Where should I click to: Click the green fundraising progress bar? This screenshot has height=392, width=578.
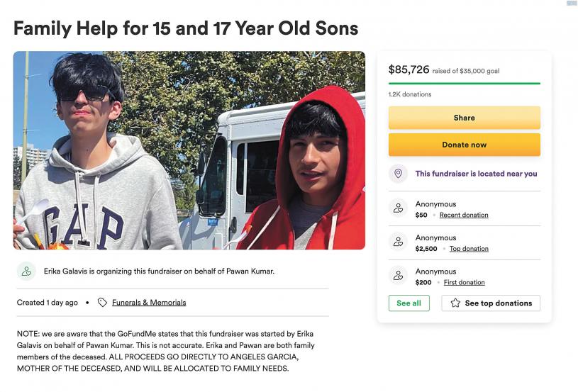[464, 83]
